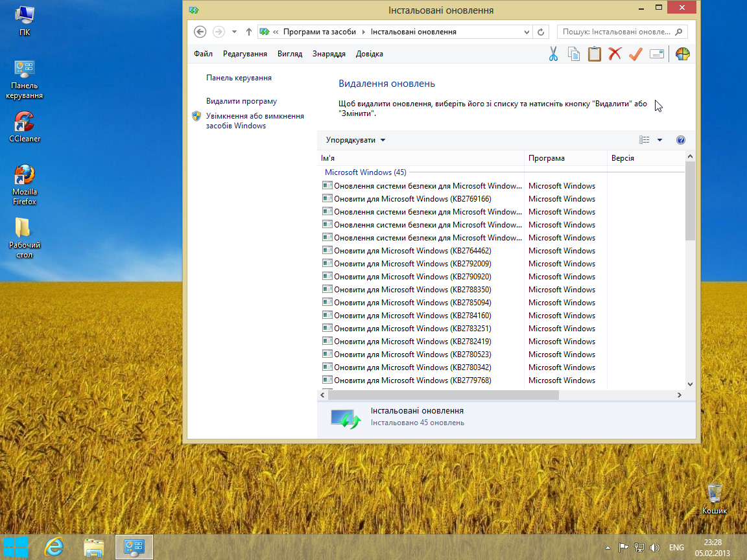The height and width of the screenshot is (560, 747).
Task: Show hidden tray icons arrow
Action: click(x=608, y=548)
